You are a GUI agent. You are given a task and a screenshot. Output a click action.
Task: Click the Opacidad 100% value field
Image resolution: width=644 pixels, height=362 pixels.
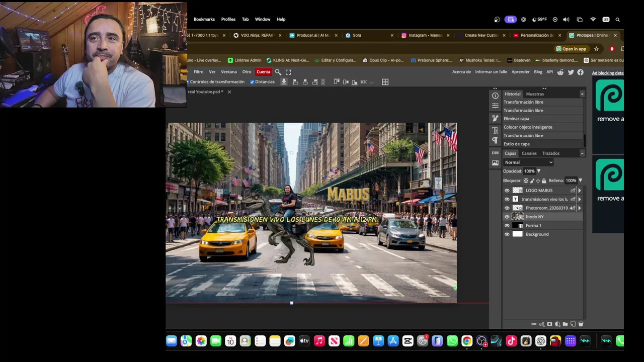tap(529, 171)
